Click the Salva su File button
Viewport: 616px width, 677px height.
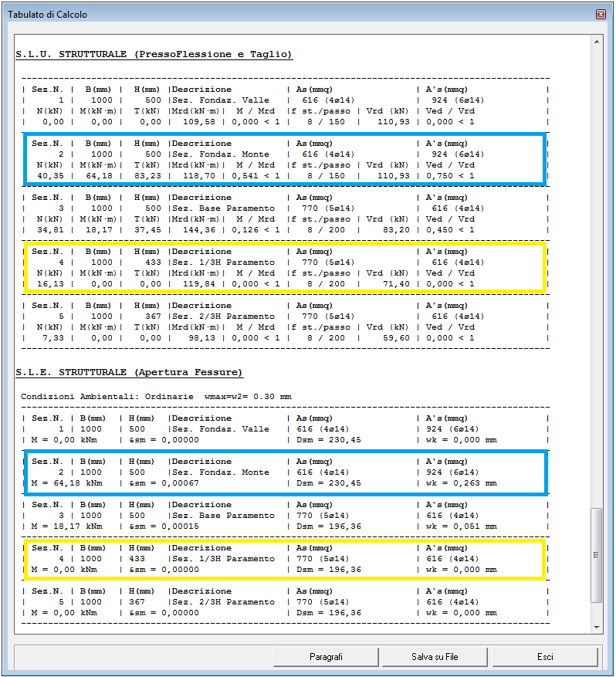tap(435, 657)
